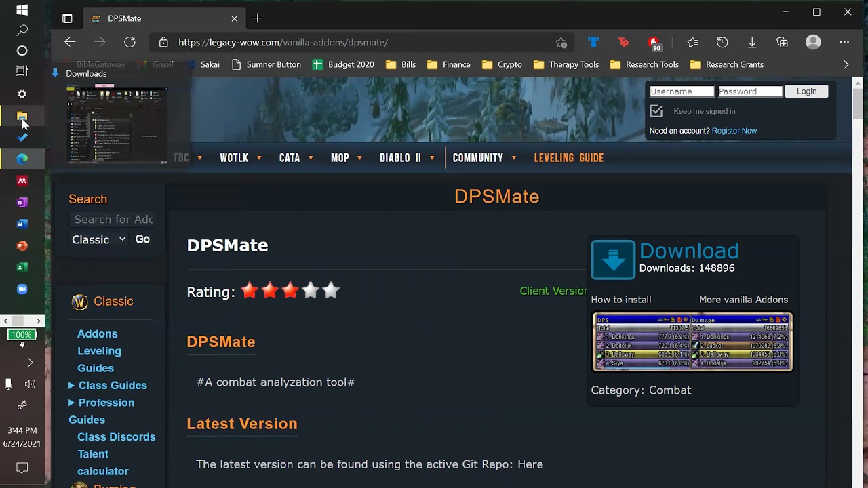Open Task View on taskbar
Viewport: 868px width, 488px height.
tap(22, 70)
